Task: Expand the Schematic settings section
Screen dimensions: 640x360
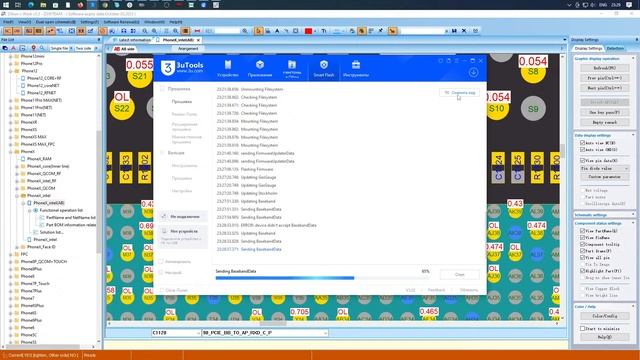Action: pos(633,215)
